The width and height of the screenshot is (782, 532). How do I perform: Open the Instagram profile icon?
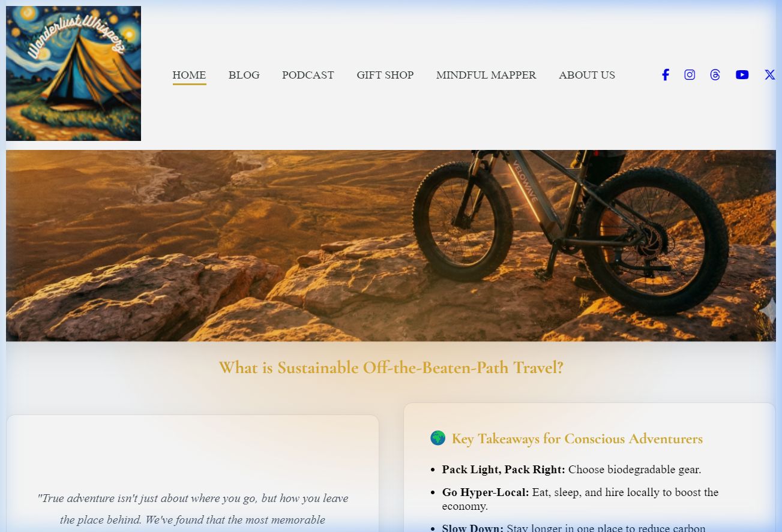pos(690,75)
